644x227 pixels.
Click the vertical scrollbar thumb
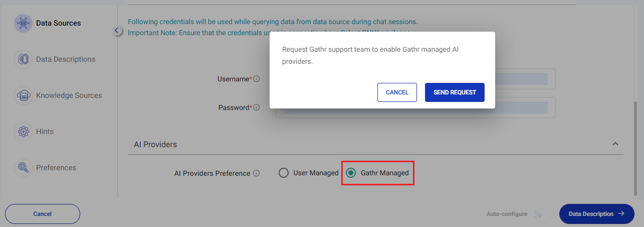[x=636, y=146]
